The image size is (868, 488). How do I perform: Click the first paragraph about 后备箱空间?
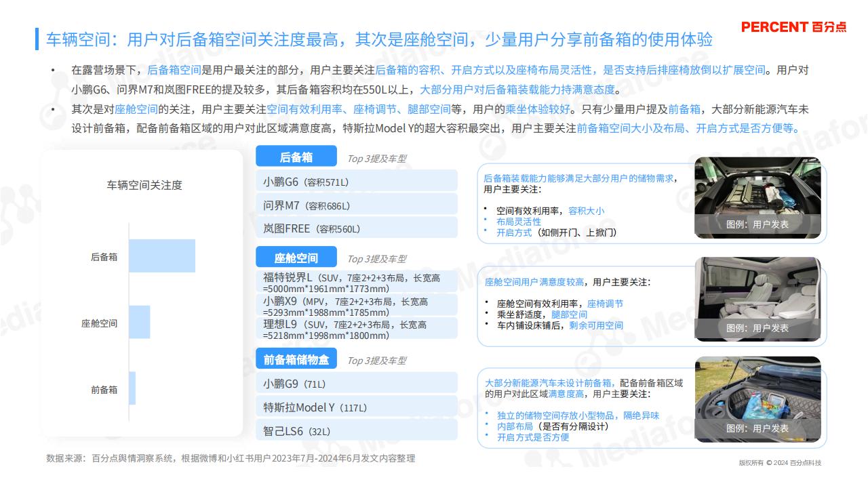pos(440,79)
